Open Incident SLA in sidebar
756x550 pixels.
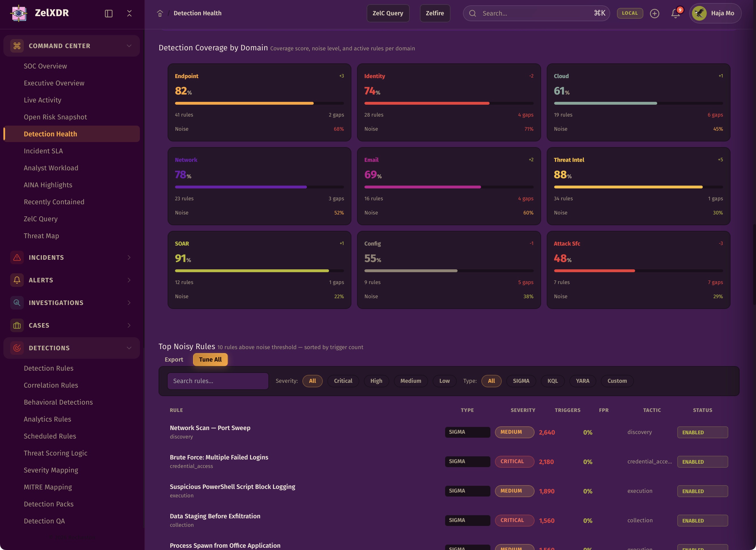click(x=43, y=151)
